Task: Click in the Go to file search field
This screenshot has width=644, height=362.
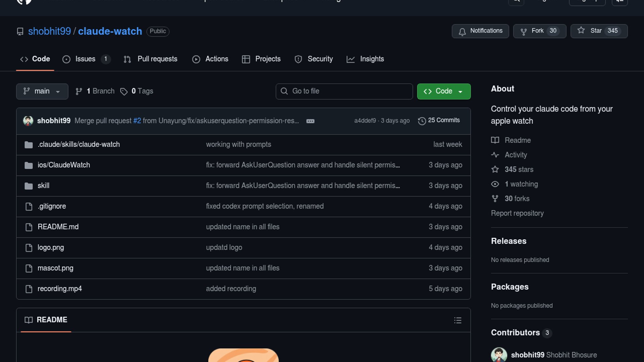Action: coord(344,91)
